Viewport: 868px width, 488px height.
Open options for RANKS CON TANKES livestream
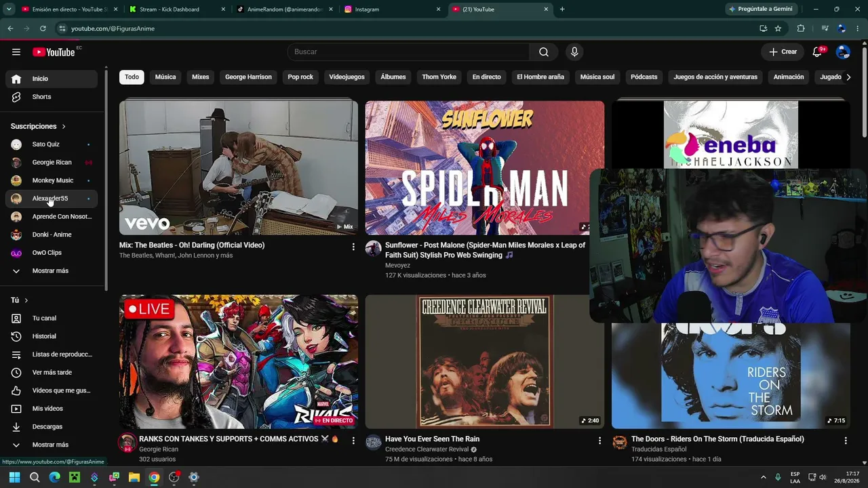(353, 441)
